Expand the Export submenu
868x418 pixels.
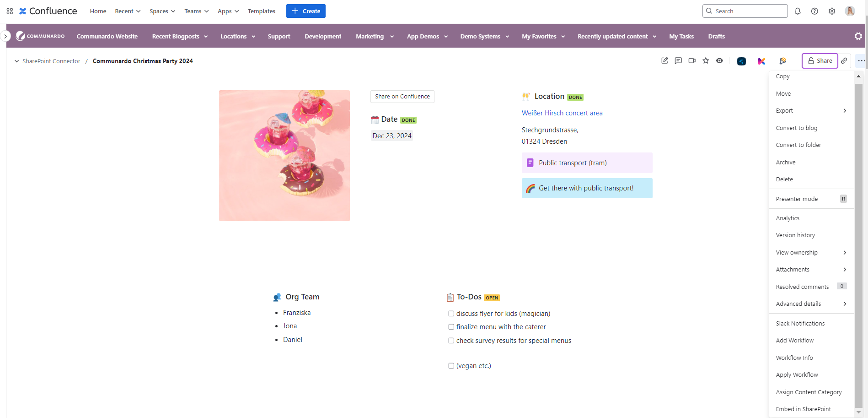811,111
